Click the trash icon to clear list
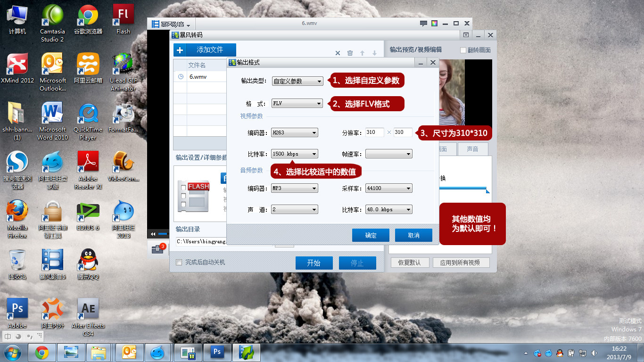The width and height of the screenshot is (644, 362). click(x=350, y=53)
